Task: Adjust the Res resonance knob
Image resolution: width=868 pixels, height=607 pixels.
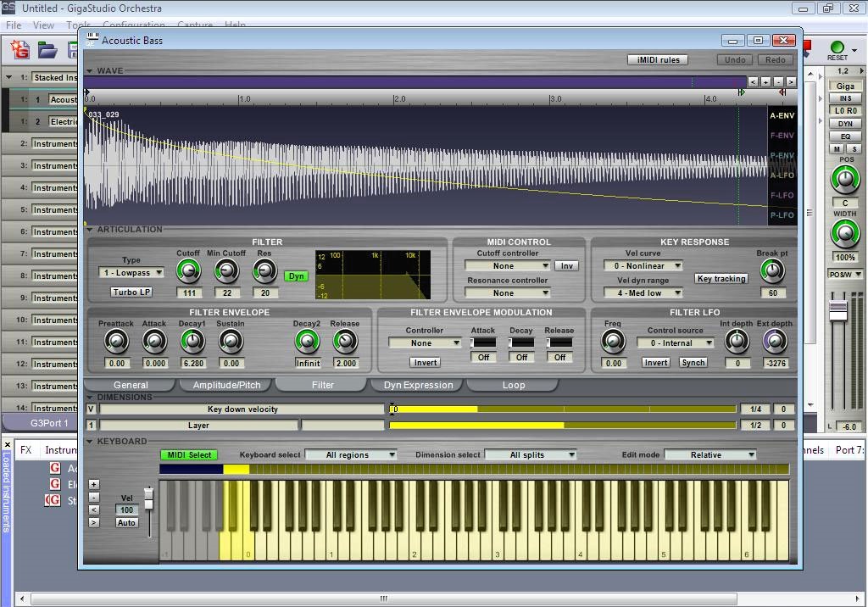Action: [x=264, y=270]
